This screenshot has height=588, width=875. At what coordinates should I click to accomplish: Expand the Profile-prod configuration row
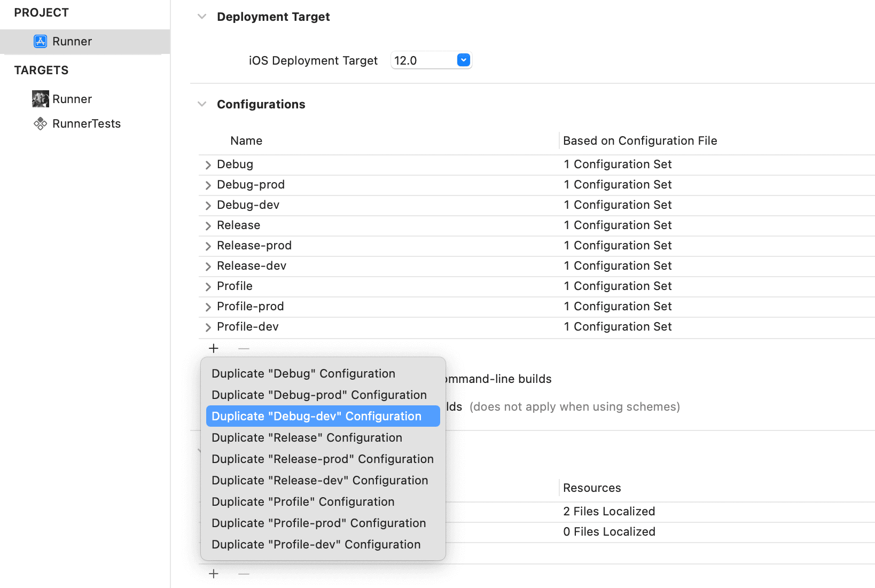208,307
